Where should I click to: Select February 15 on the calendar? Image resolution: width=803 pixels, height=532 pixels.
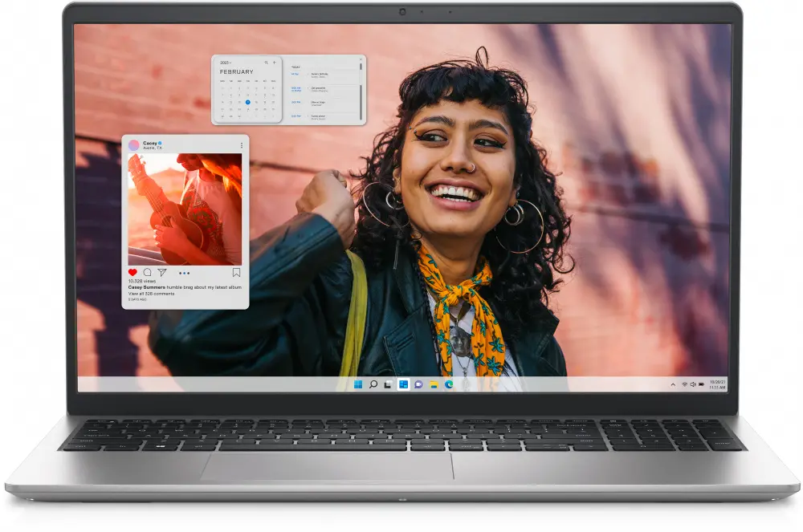pos(248,102)
